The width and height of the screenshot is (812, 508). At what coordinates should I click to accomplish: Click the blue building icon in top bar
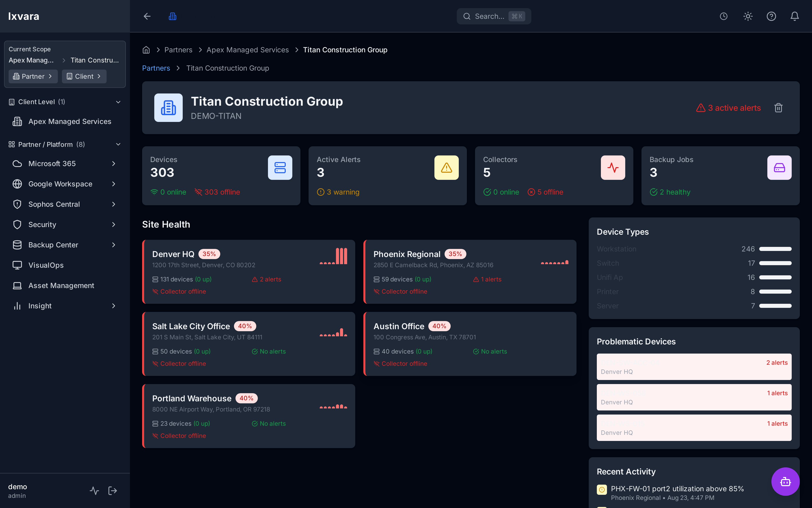tap(173, 16)
